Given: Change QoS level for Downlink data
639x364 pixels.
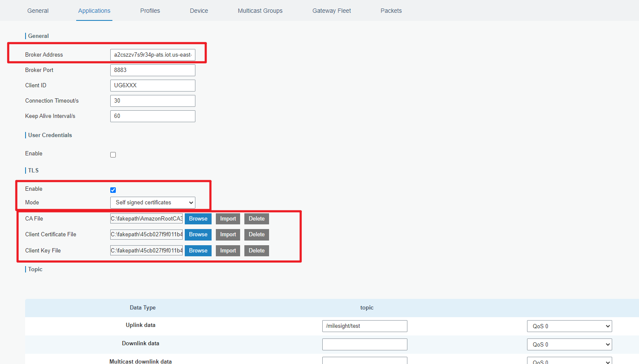Looking at the screenshot, I should [x=569, y=344].
